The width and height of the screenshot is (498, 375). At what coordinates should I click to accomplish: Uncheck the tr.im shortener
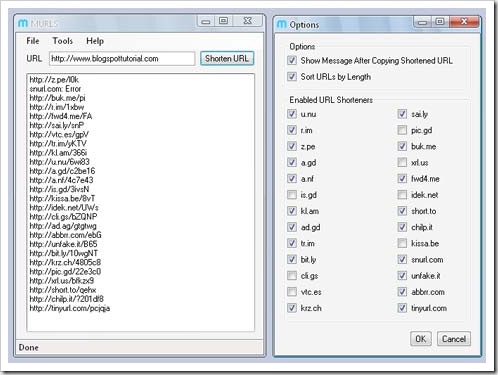pyautogui.click(x=292, y=243)
